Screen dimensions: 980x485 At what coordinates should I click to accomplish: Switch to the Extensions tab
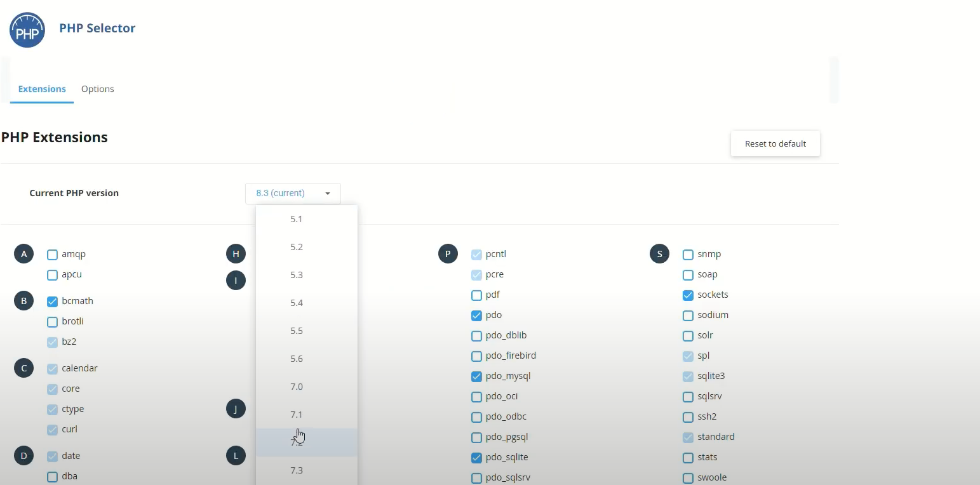tap(42, 89)
